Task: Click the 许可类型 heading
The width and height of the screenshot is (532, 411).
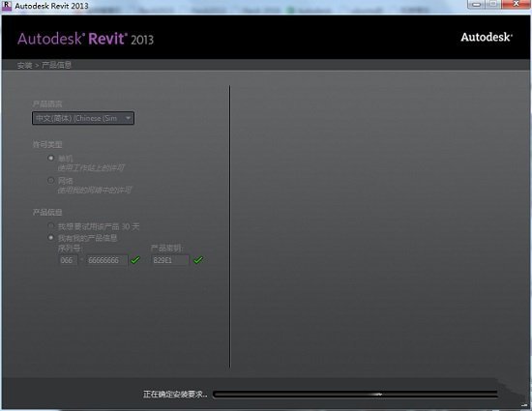Action: tap(47, 144)
